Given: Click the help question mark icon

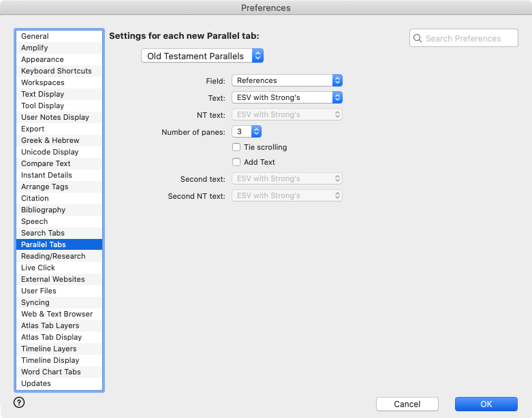Looking at the screenshot, I should click(19, 402).
